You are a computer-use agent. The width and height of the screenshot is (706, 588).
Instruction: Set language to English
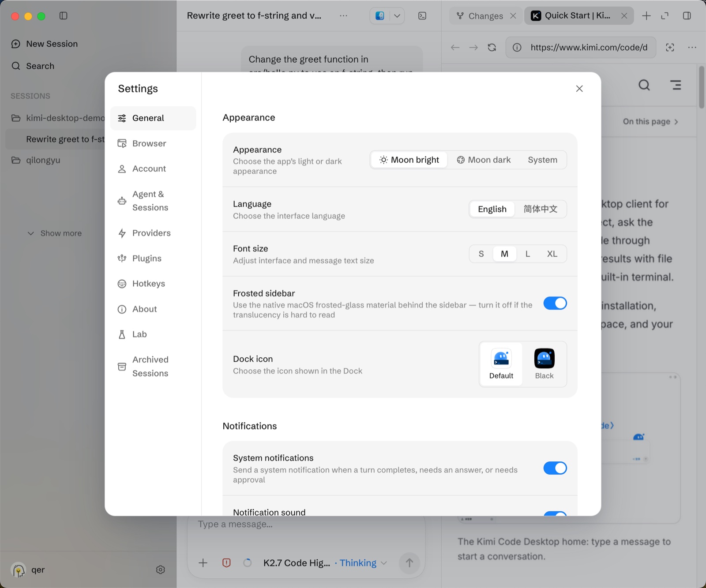[x=492, y=209]
